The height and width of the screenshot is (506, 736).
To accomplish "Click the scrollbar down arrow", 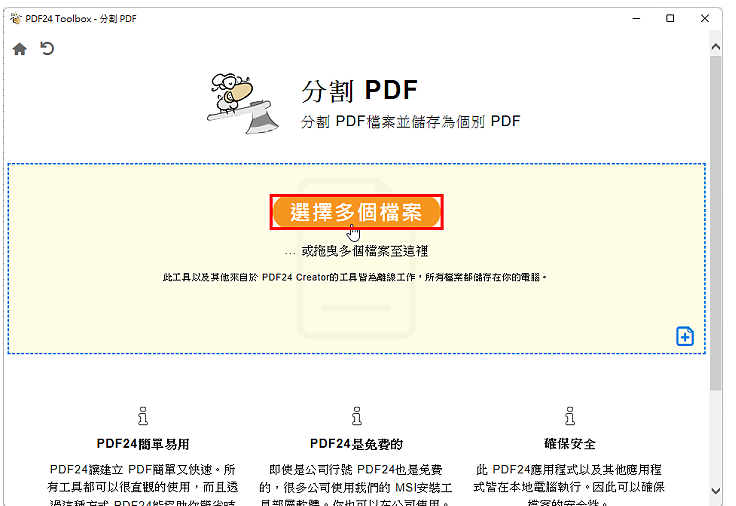I will pyautogui.click(x=715, y=491).
